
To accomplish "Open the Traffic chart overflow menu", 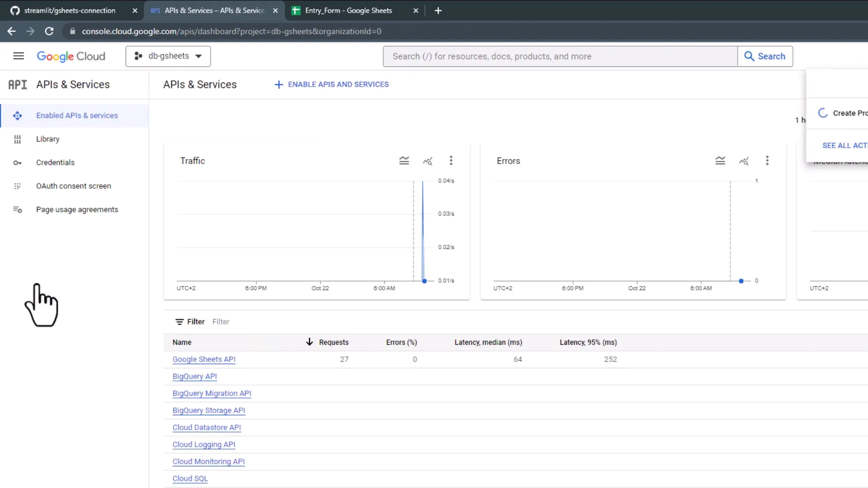I will point(451,160).
